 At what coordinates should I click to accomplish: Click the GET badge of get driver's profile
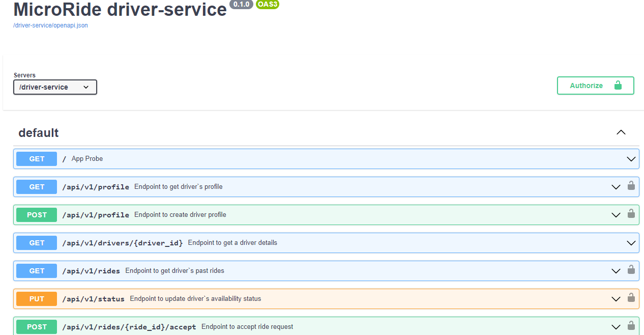pos(37,187)
